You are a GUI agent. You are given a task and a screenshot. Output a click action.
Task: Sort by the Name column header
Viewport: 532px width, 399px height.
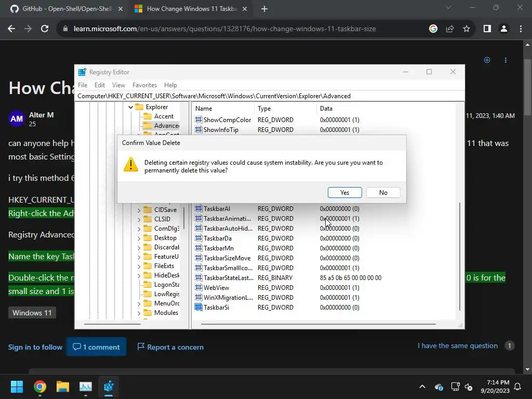coord(223,109)
